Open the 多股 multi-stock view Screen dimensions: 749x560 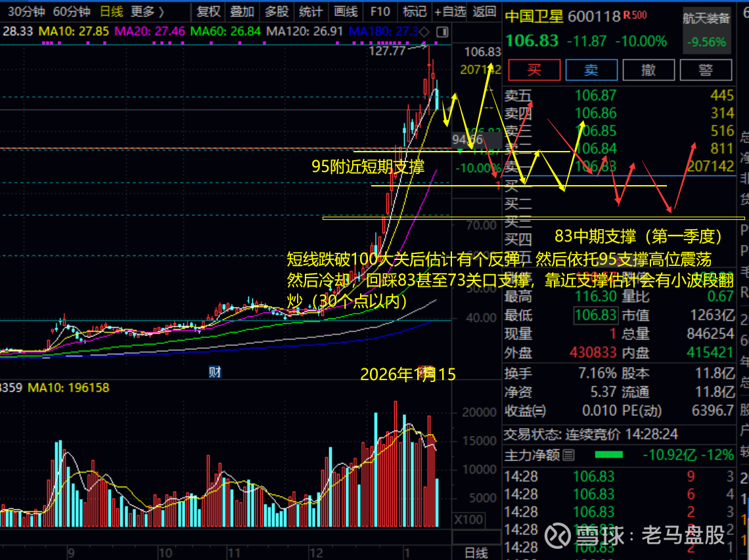277,11
